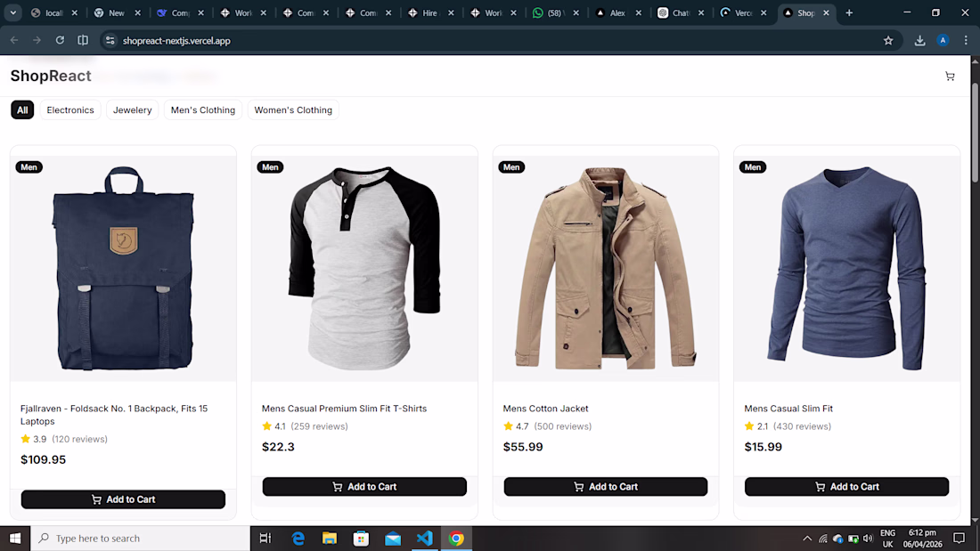The height and width of the screenshot is (551, 980).
Task: Open volume control in system tray
Action: (x=868, y=539)
